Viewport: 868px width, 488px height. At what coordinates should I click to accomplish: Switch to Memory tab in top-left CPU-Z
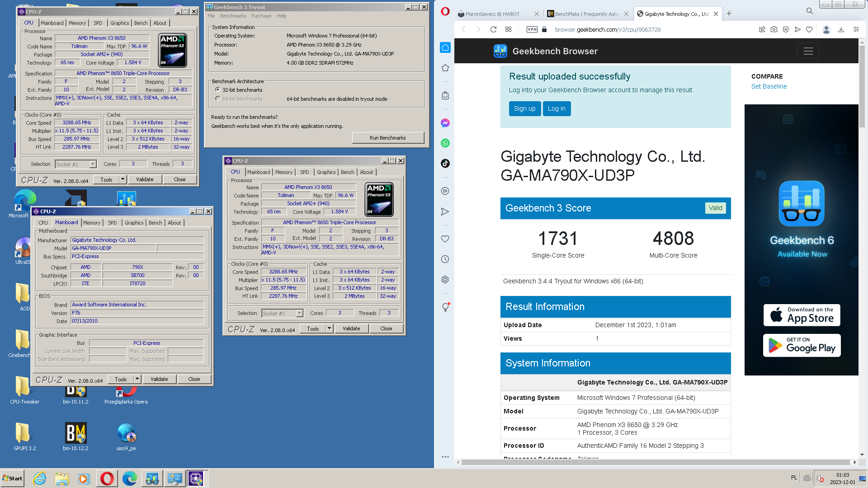tap(77, 23)
